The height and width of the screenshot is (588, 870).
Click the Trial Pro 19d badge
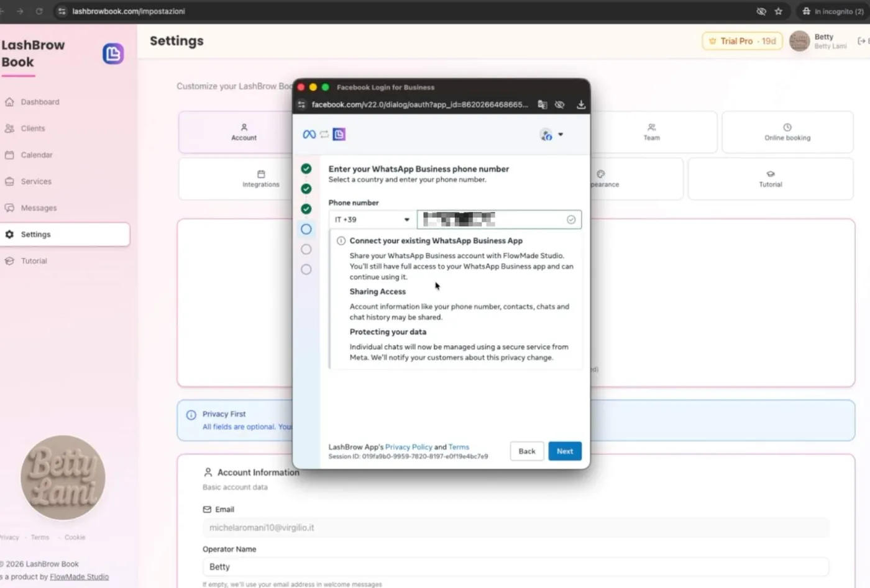click(742, 41)
